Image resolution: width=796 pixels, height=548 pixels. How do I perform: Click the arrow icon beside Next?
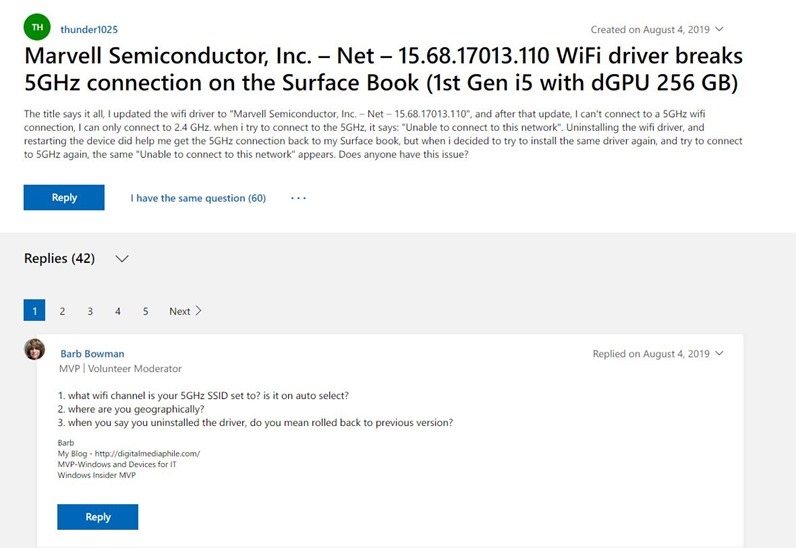(198, 311)
